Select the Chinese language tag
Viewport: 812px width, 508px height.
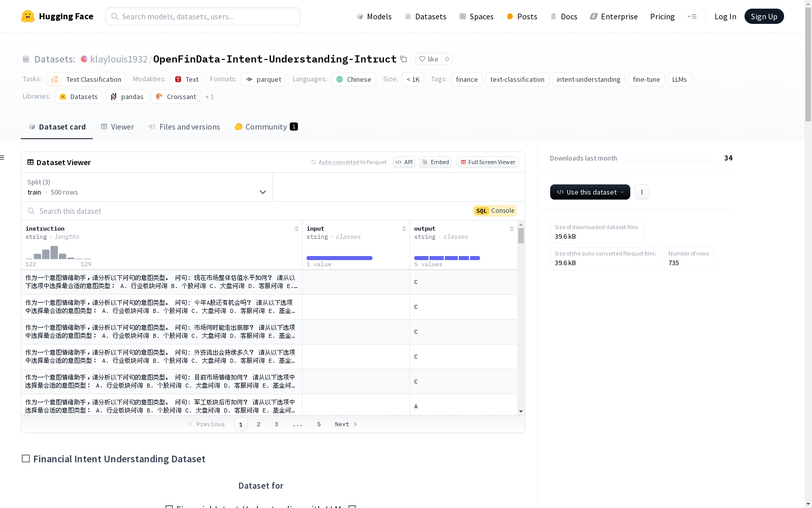[x=354, y=79]
